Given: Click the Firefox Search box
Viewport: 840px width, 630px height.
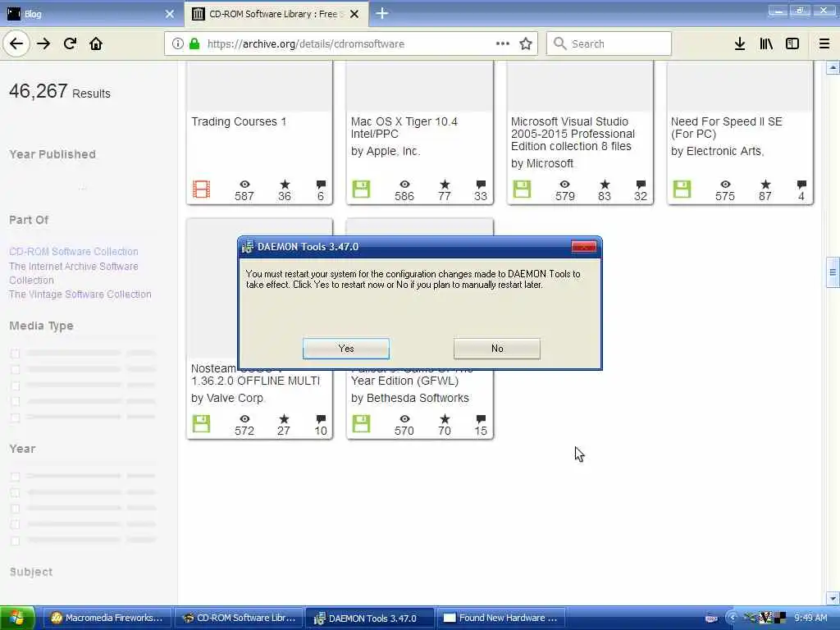Looking at the screenshot, I should [x=609, y=44].
